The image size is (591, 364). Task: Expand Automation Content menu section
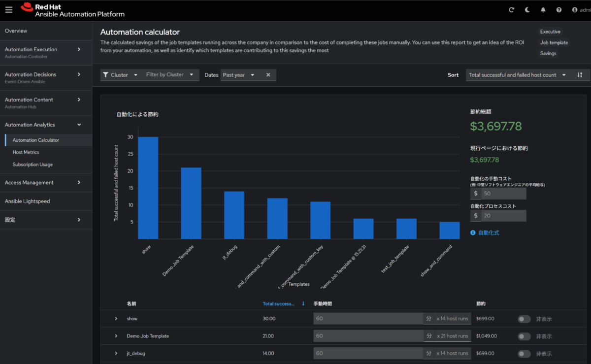click(46, 102)
